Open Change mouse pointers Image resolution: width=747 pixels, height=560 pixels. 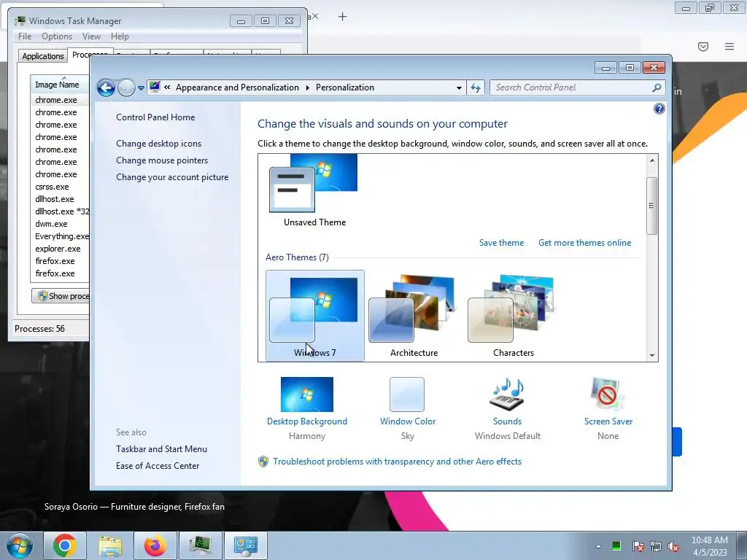click(162, 160)
